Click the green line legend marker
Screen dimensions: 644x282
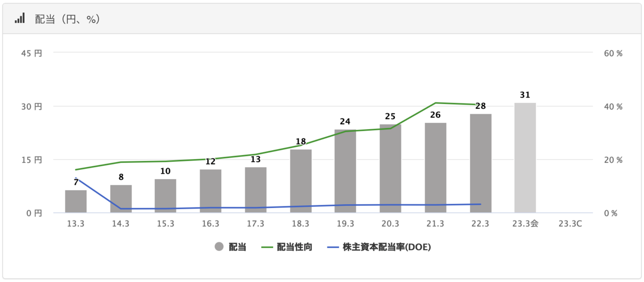point(267,247)
